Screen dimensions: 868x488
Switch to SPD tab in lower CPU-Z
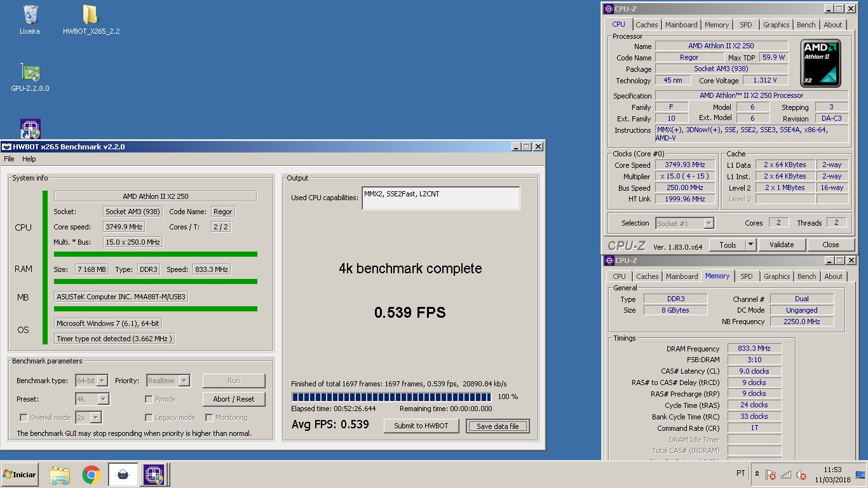(x=747, y=276)
